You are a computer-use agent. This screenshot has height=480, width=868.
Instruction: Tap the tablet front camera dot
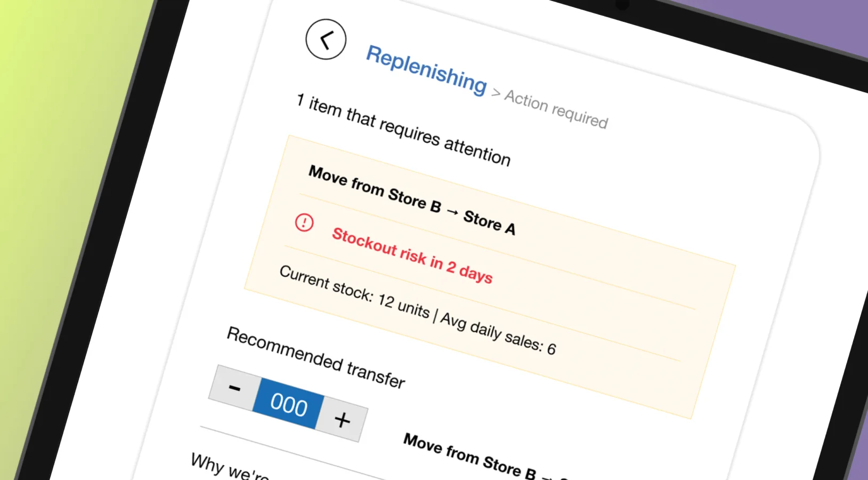click(x=622, y=4)
